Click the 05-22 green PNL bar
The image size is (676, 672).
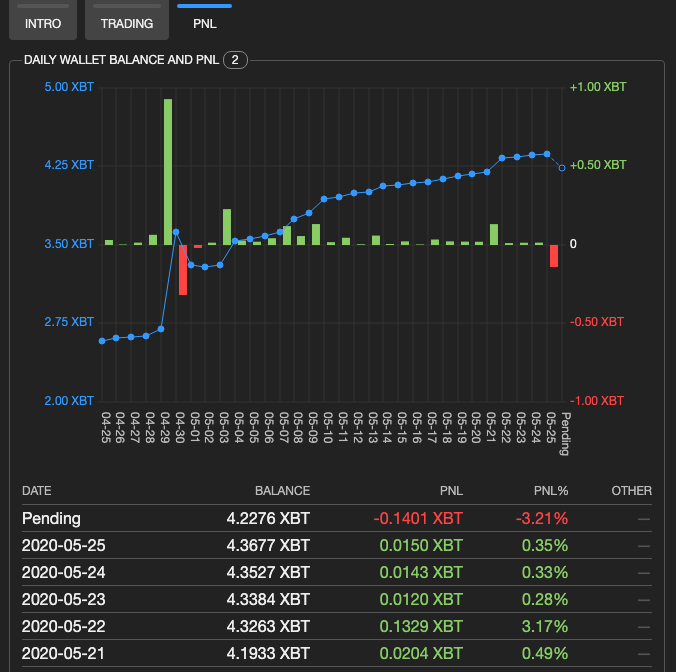tap(494, 234)
